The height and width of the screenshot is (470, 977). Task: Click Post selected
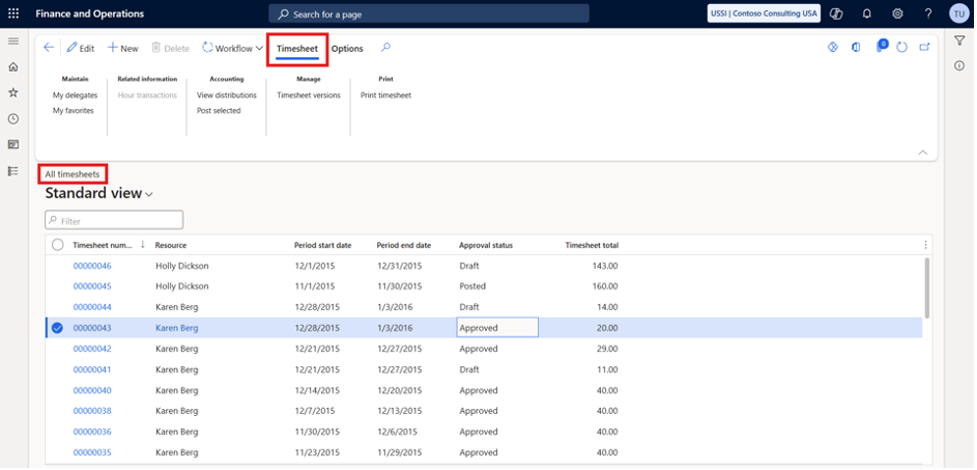pyautogui.click(x=219, y=110)
